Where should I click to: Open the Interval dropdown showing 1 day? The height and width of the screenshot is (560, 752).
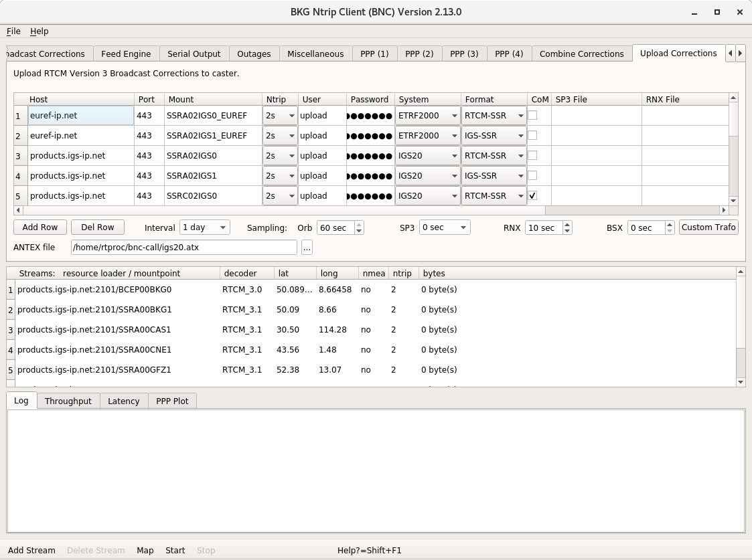click(x=204, y=227)
